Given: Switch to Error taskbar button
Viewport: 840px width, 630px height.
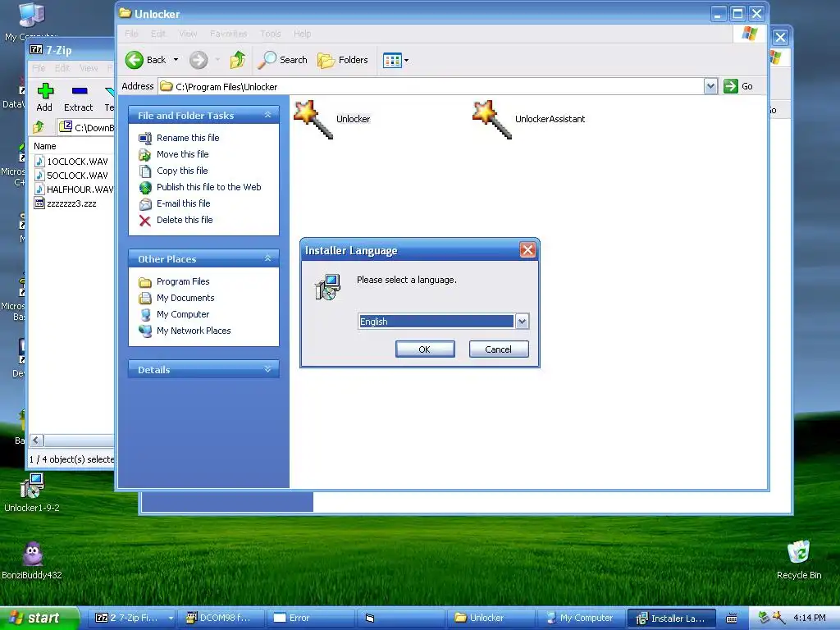Looking at the screenshot, I should coord(311,618).
